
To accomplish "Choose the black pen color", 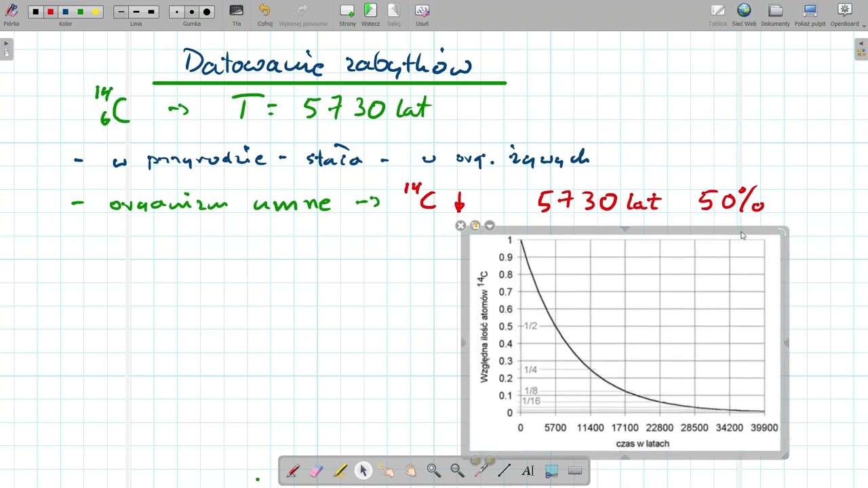I will 36,12.
